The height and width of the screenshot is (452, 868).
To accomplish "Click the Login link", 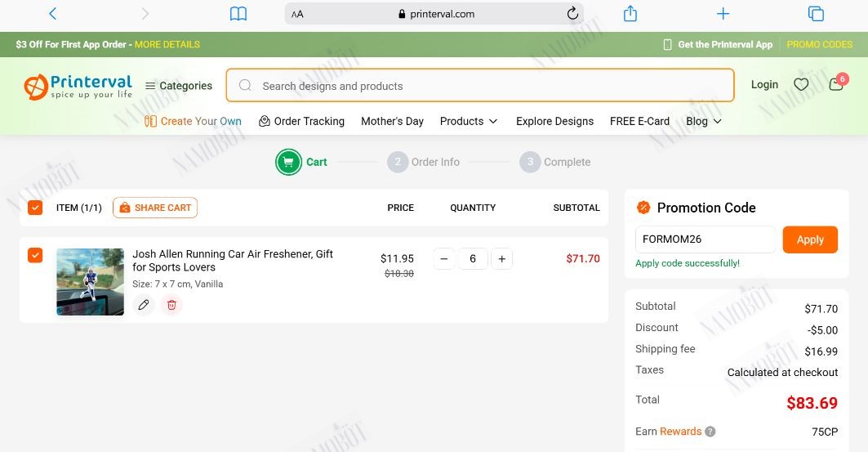I will (764, 85).
